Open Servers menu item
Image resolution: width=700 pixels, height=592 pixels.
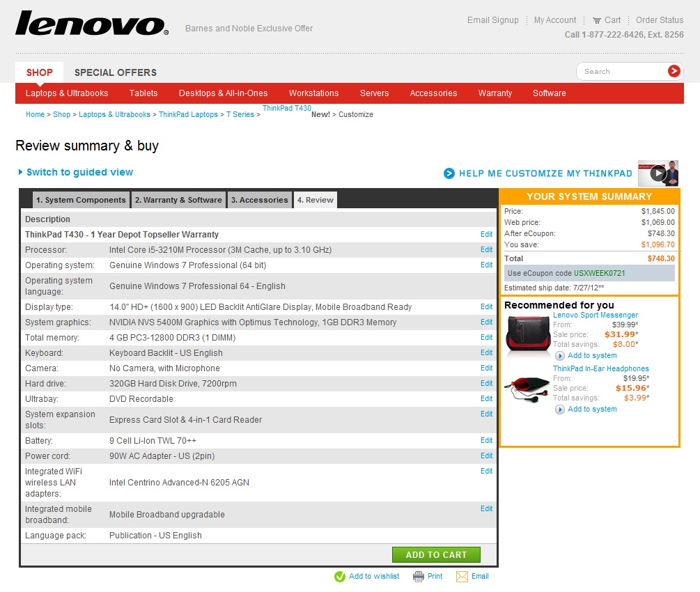[x=374, y=93]
